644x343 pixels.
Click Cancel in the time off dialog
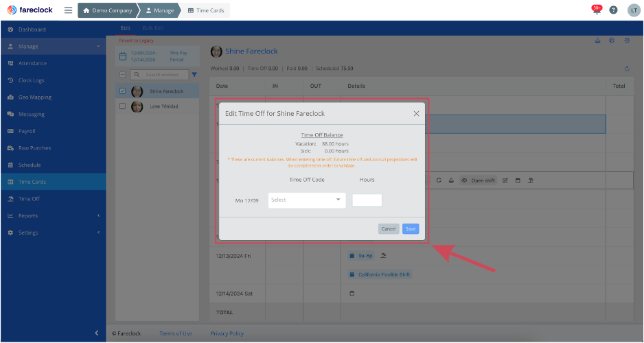[389, 229]
